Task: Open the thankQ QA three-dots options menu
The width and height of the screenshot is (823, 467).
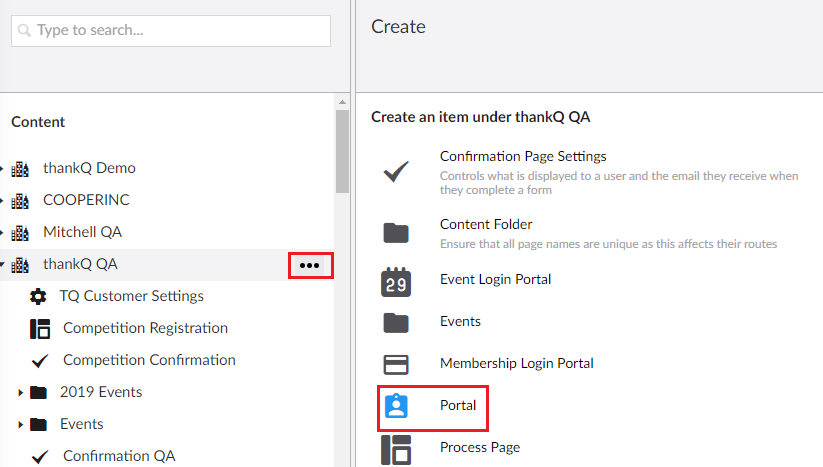Action: pyautogui.click(x=310, y=265)
